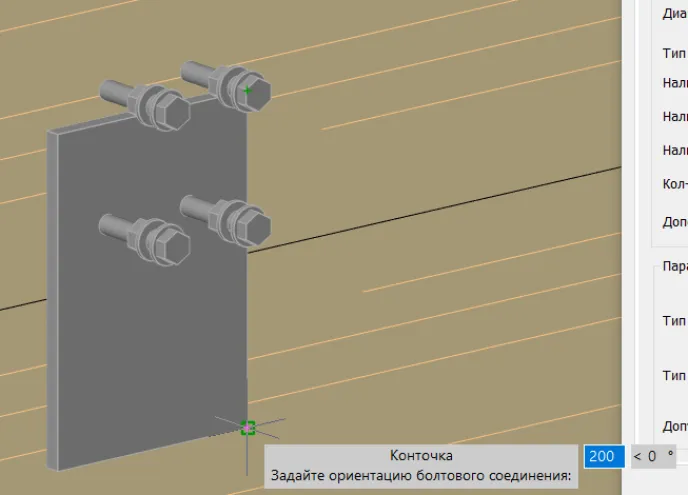This screenshot has width=688, height=495.
Task: Click the Пара group header in the panel
Action: coord(674,267)
